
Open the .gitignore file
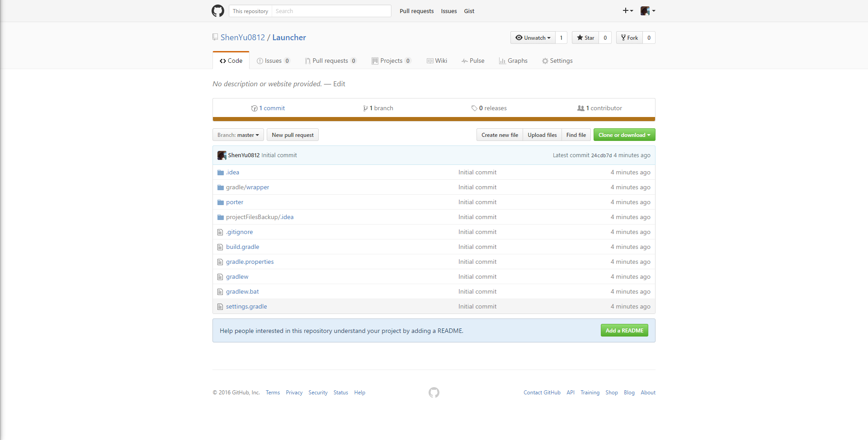(x=239, y=232)
